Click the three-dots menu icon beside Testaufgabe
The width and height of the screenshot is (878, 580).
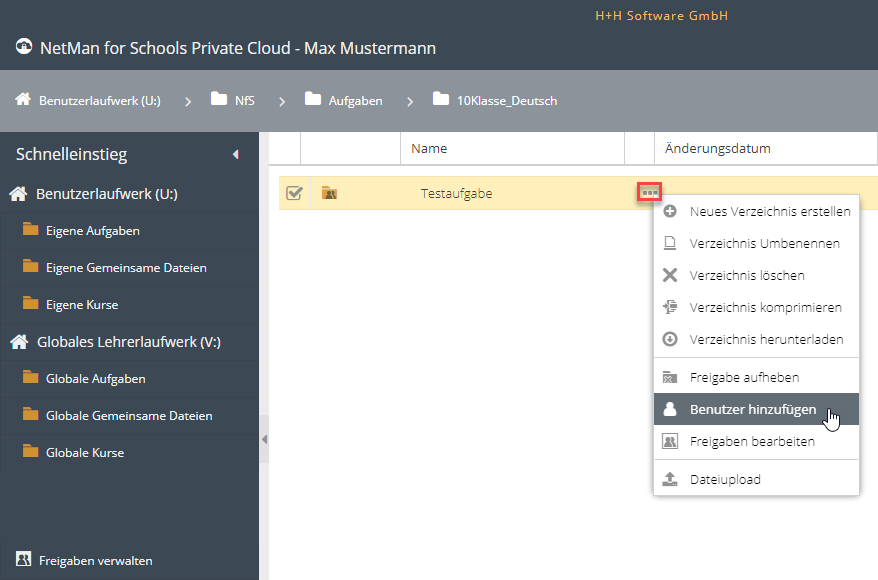coord(649,192)
